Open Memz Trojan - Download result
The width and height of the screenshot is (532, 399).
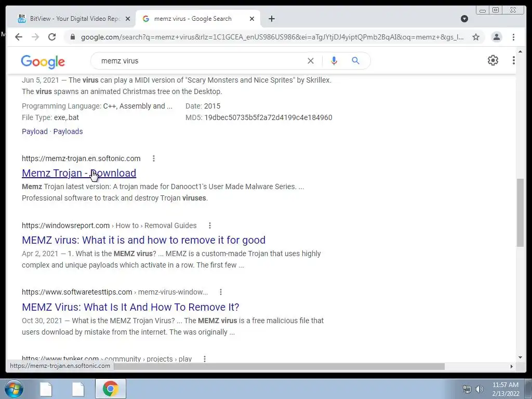coord(79,173)
